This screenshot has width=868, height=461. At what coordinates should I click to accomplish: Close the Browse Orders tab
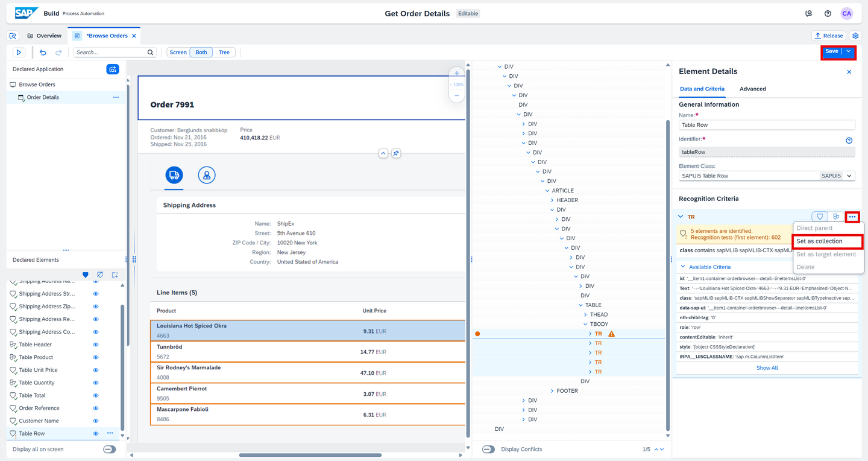tap(134, 36)
